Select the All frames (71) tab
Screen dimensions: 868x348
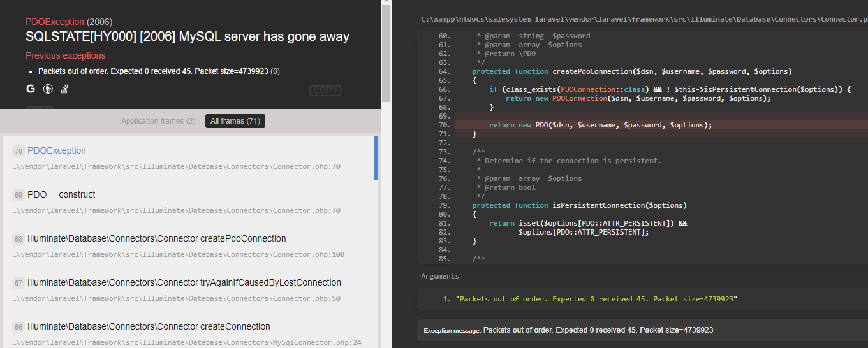click(235, 121)
